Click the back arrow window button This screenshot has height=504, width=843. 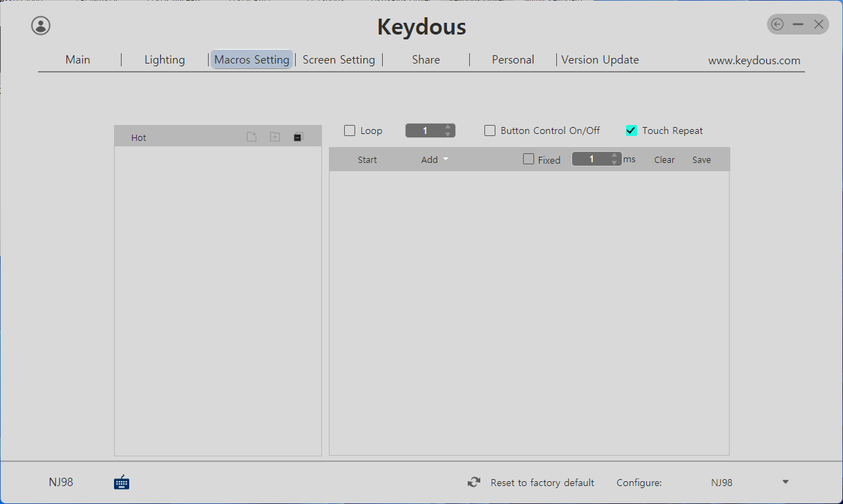coord(777,25)
